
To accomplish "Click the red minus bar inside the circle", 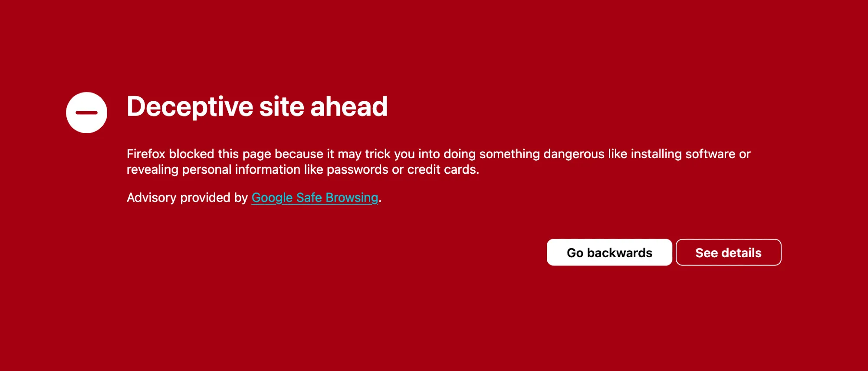I will 86,113.
